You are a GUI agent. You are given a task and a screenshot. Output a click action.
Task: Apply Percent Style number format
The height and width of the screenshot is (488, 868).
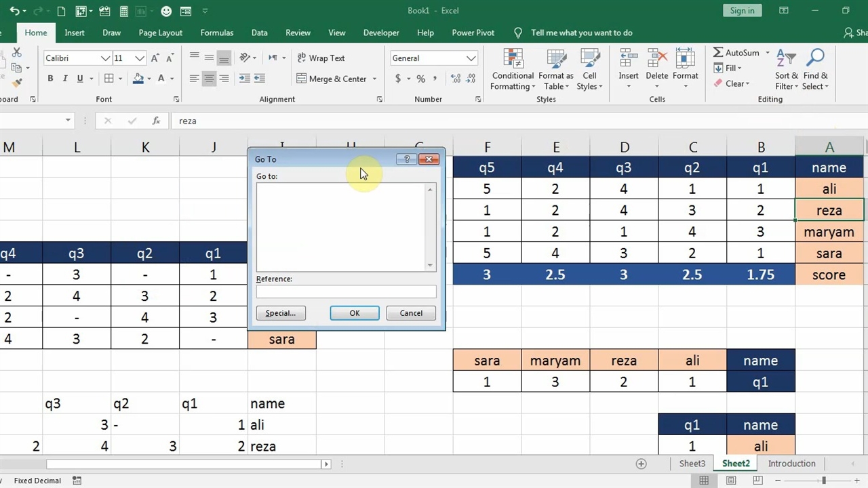tap(420, 79)
